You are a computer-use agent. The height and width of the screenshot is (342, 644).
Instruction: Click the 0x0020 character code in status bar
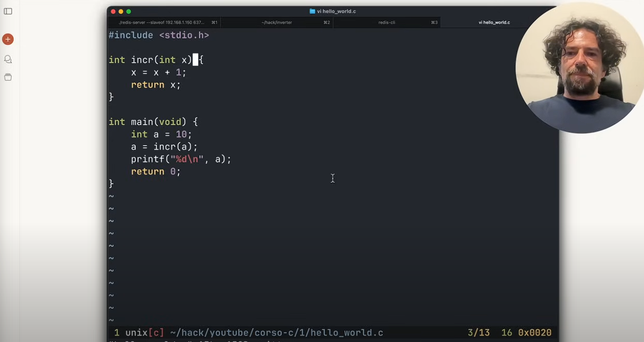point(534,333)
